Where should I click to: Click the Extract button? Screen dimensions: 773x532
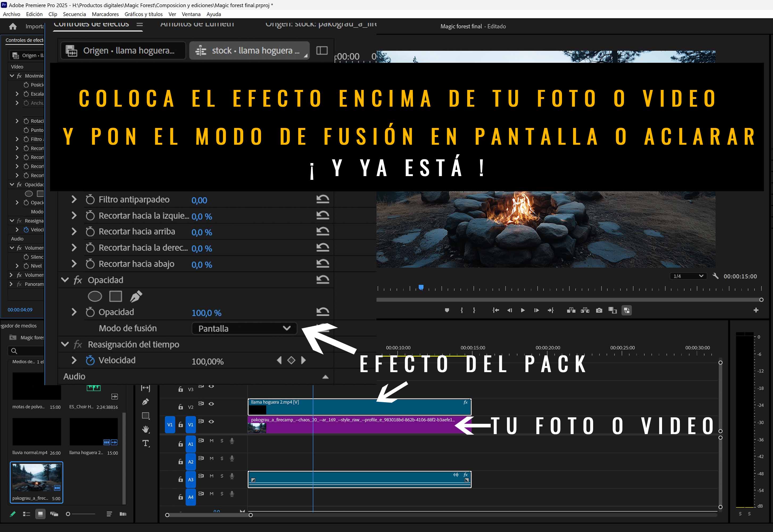pos(585,310)
